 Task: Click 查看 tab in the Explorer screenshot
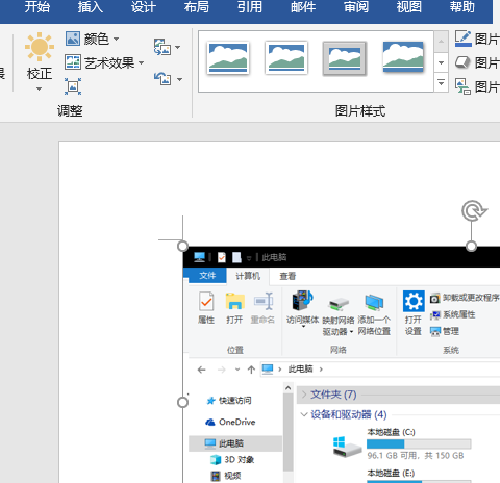(x=288, y=276)
